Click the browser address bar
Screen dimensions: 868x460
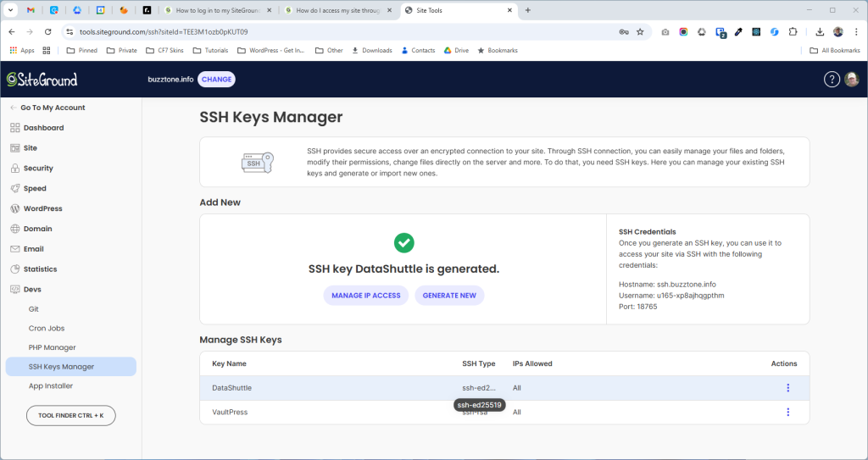click(x=339, y=31)
